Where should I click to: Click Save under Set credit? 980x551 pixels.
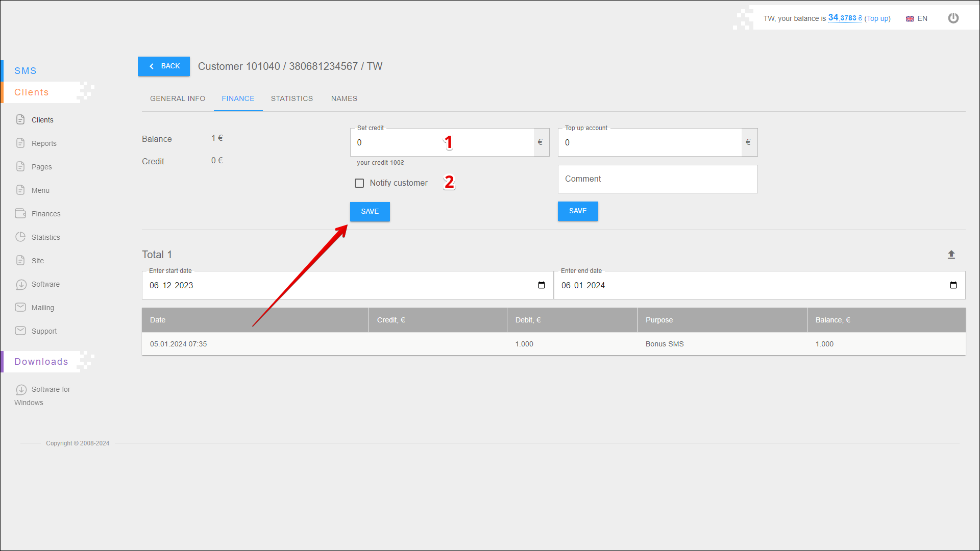pyautogui.click(x=370, y=212)
